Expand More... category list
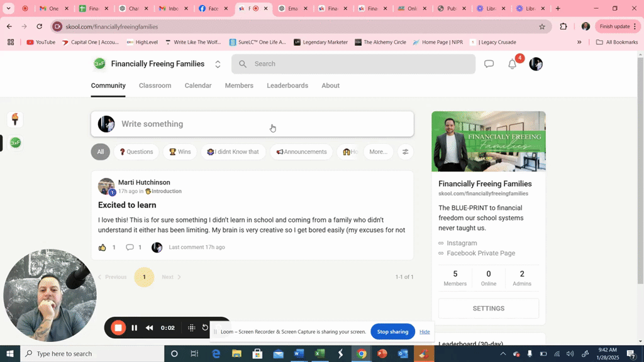644x362 pixels. (378, 152)
